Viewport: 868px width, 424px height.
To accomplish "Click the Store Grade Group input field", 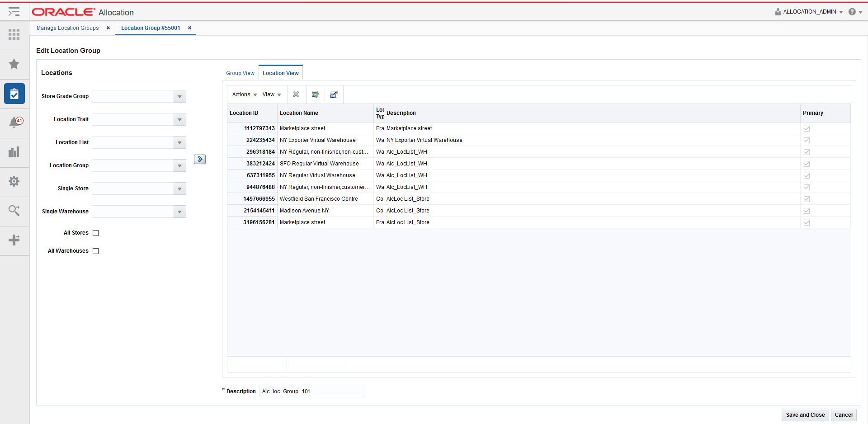I will coord(133,96).
